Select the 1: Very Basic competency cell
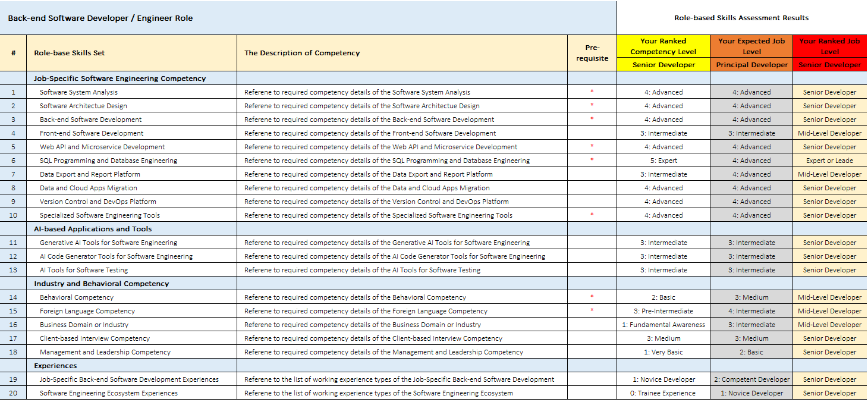 click(x=663, y=352)
